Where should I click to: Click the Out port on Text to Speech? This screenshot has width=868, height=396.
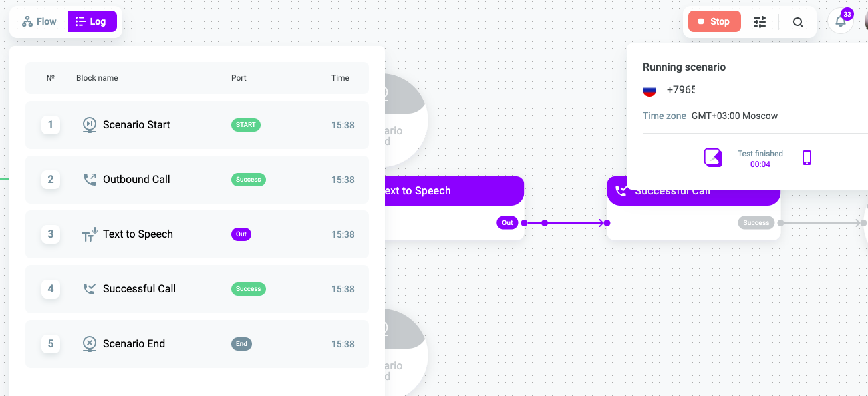click(x=507, y=223)
